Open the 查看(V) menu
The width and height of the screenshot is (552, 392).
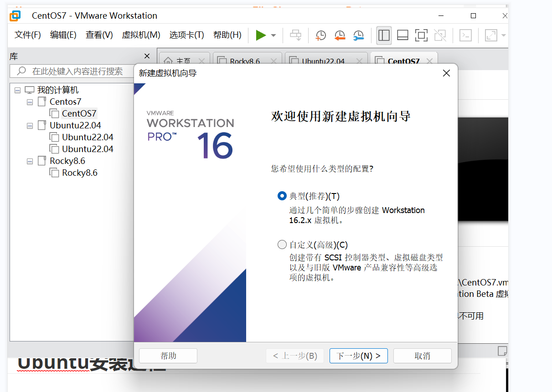(x=99, y=35)
